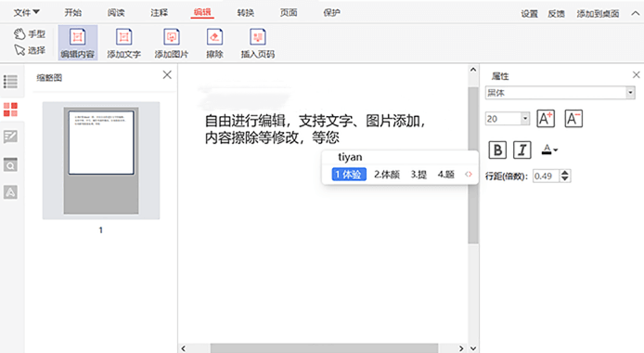
Task: Choose IME candidate 3 提
Action: coord(419,175)
